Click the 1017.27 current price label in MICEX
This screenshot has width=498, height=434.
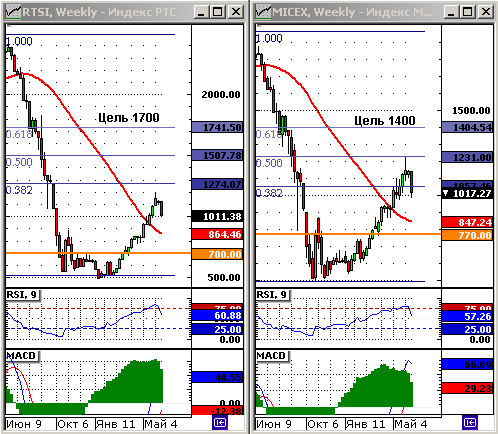coord(468,193)
